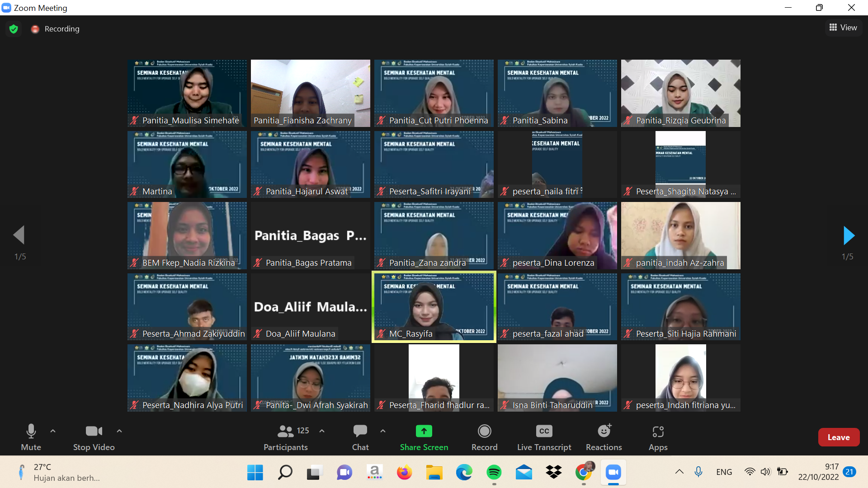Image resolution: width=868 pixels, height=488 pixels.
Task: Open Spotify from the taskbar
Action: click(494, 473)
